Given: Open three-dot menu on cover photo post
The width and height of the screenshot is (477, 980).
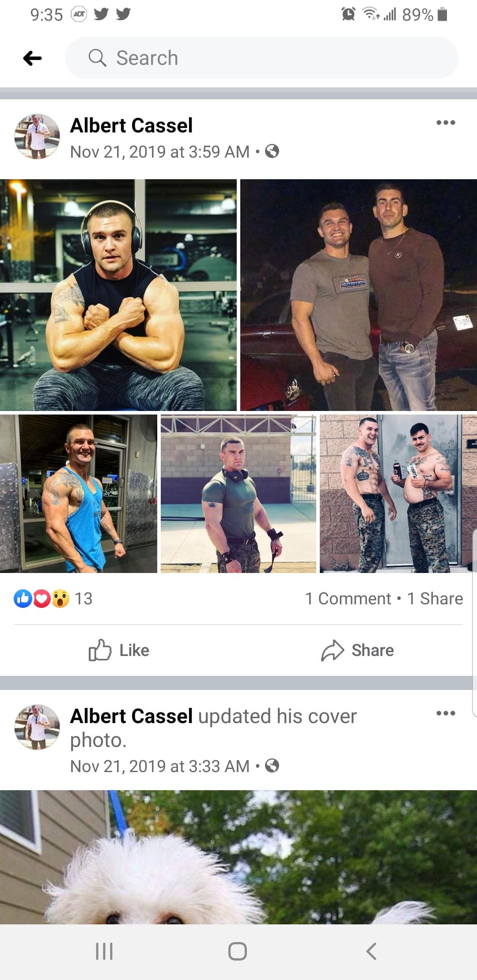Looking at the screenshot, I should tap(446, 713).
